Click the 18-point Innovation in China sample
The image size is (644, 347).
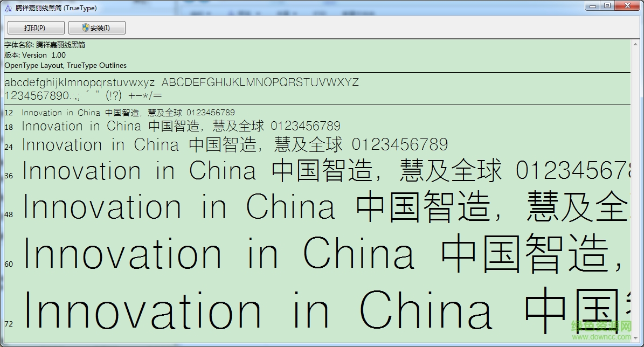(181, 126)
